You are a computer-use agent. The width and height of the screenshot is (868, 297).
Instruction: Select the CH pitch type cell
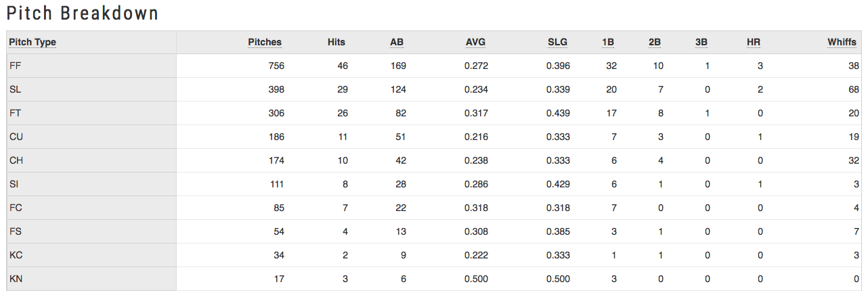tap(91, 160)
